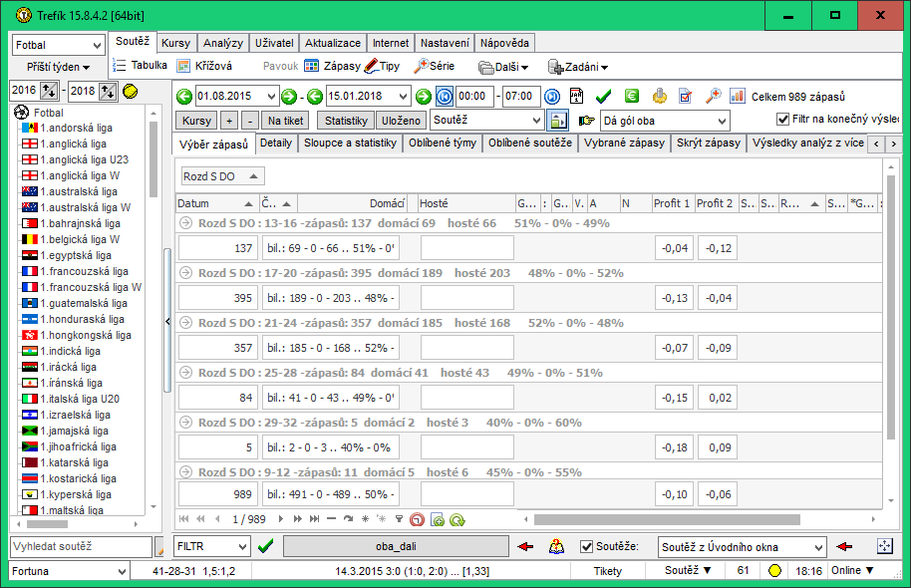The height and width of the screenshot is (588, 911).
Task: Click the vertical scrollbar of the league list
Action: pyautogui.click(x=153, y=159)
